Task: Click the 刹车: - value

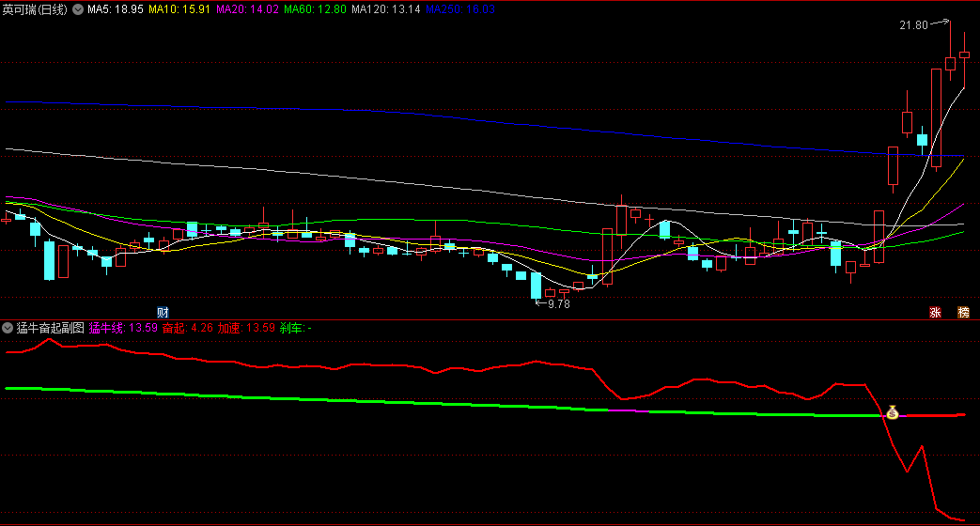Action: point(296,328)
